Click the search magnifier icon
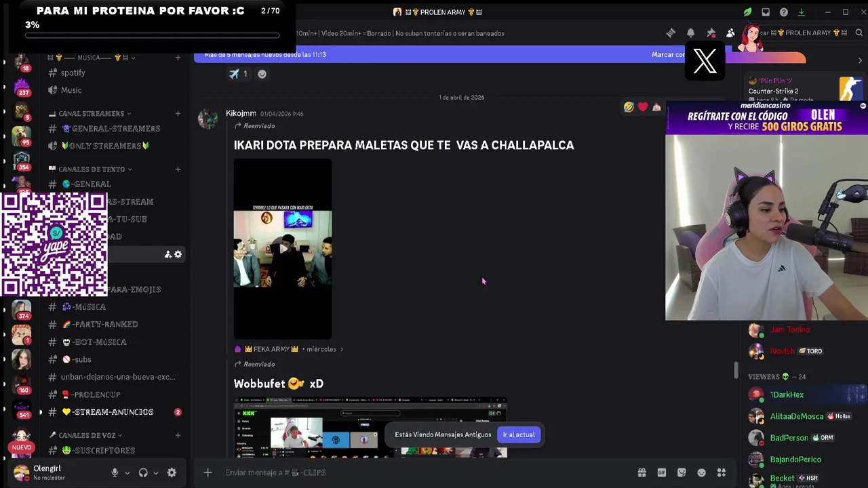The image size is (868, 488). coord(859,33)
